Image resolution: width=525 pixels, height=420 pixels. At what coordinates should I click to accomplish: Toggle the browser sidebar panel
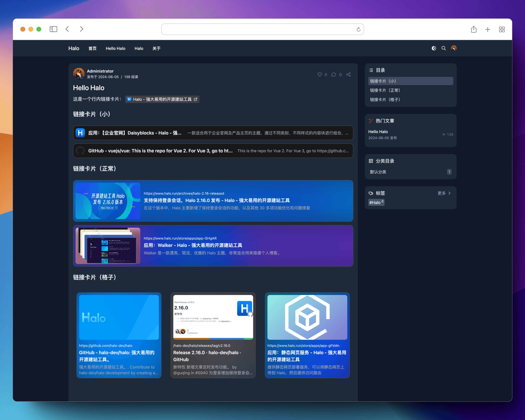(53, 29)
